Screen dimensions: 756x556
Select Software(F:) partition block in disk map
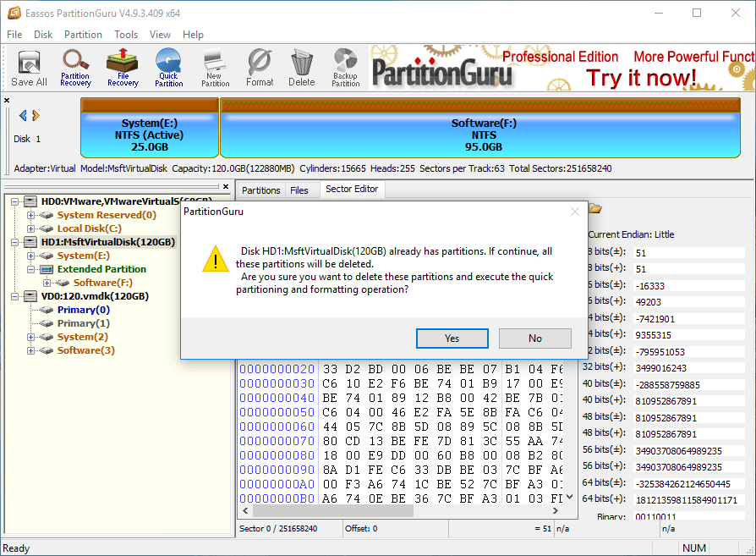480,128
